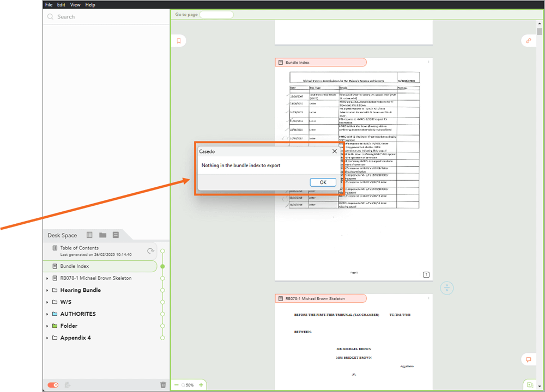The image size is (545, 392).
Task: Click the zoom plus button
Action: pyautogui.click(x=202, y=384)
